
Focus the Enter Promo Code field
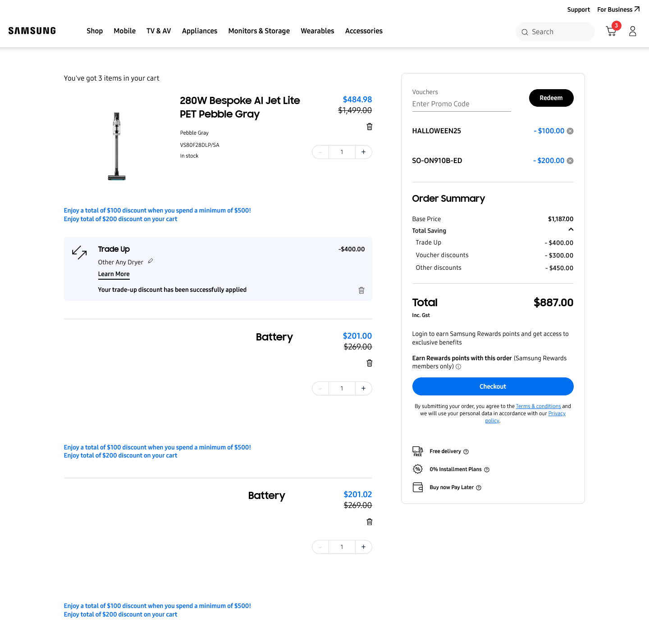point(461,104)
